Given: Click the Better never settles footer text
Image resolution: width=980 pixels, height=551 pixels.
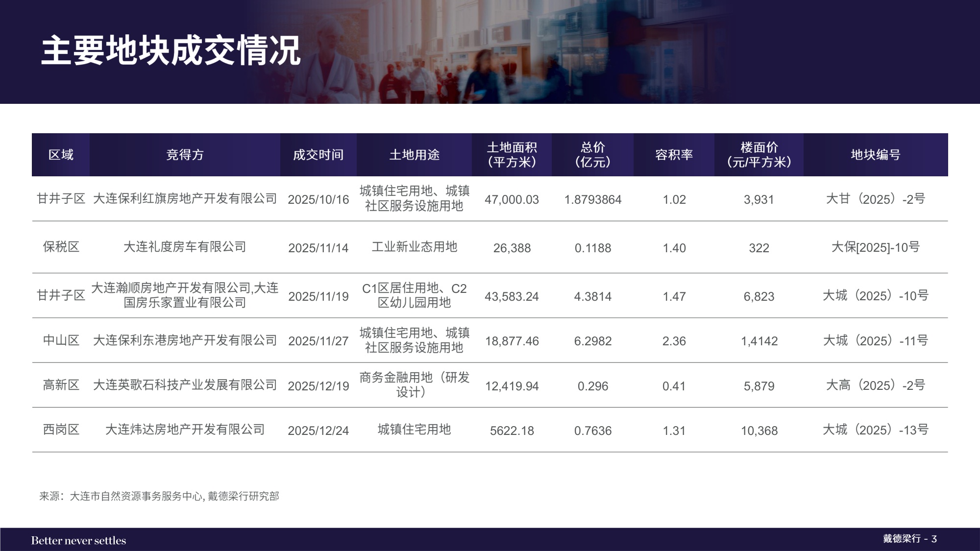Looking at the screenshot, I should click(79, 540).
